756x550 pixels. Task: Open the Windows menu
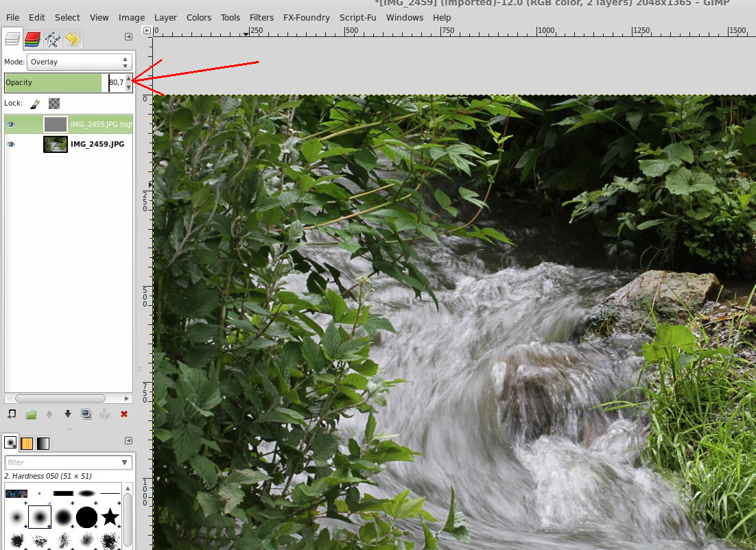(405, 17)
